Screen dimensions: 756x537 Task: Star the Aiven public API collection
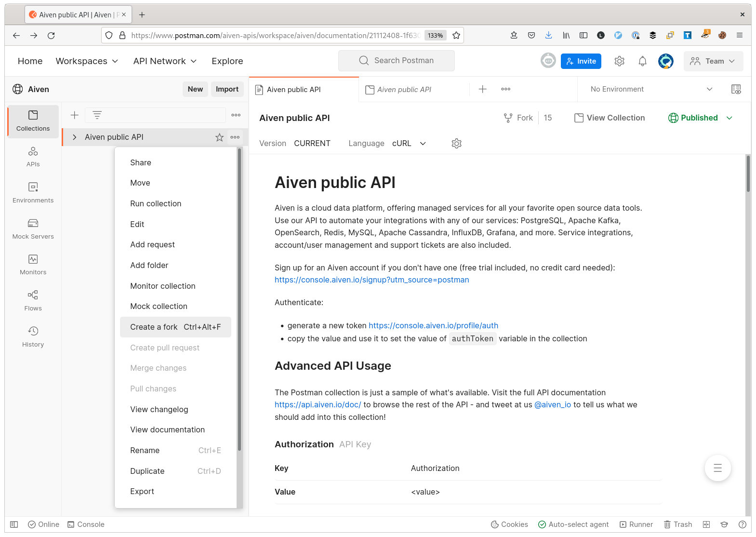[219, 137]
